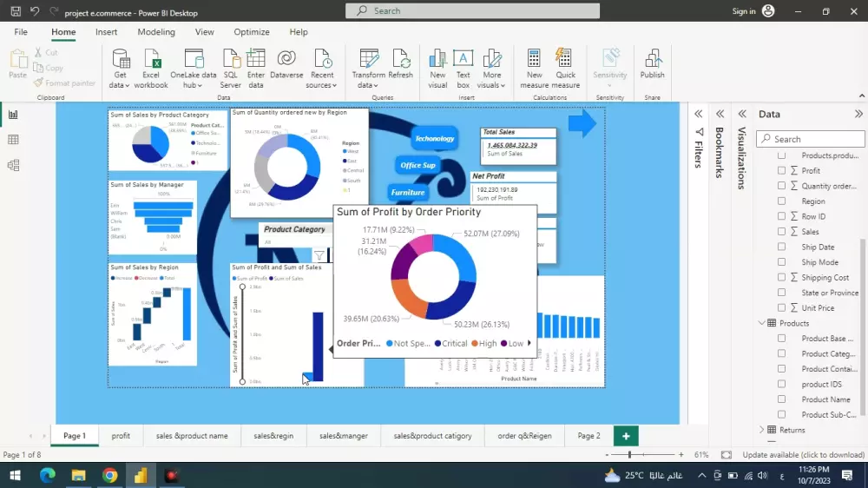
Task: Check the Ship Mode field checkbox
Action: point(781,262)
